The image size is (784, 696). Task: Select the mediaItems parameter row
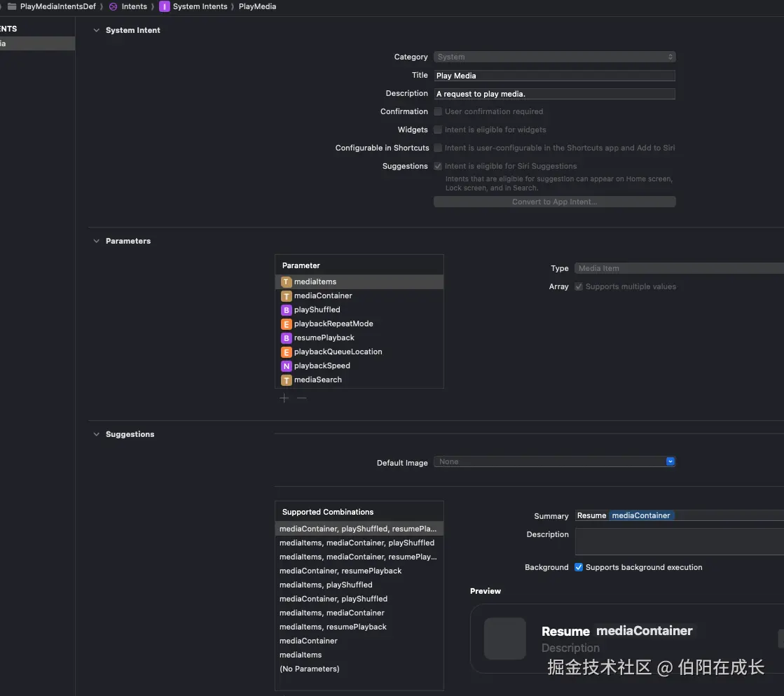pyautogui.click(x=359, y=281)
